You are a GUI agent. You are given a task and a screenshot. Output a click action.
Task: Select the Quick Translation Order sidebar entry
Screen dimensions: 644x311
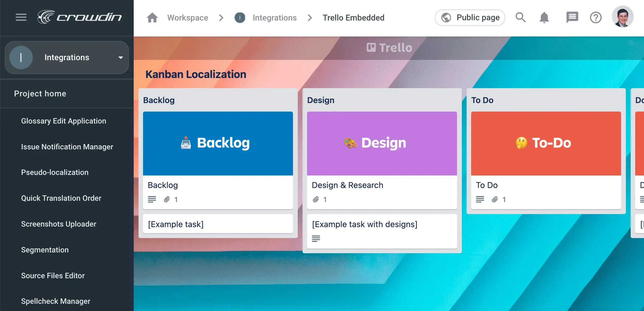click(61, 198)
